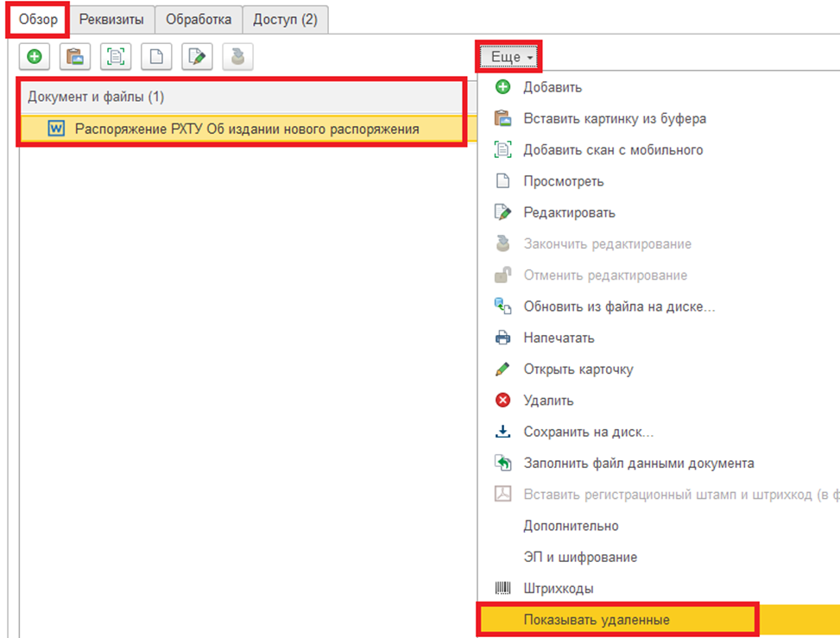The image size is (840, 638).
Task: Click Paste picture from clipboard toolbar icon
Action: pyautogui.click(x=74, y=57)
